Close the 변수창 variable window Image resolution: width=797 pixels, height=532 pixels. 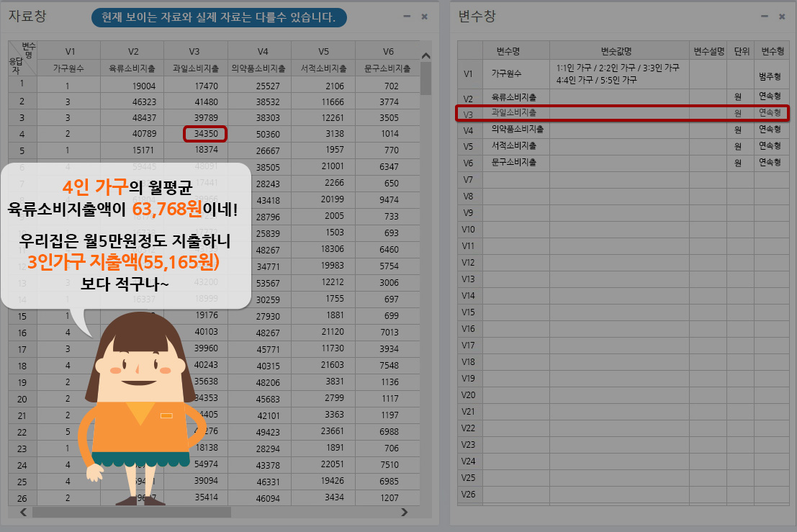click(782, 17)
